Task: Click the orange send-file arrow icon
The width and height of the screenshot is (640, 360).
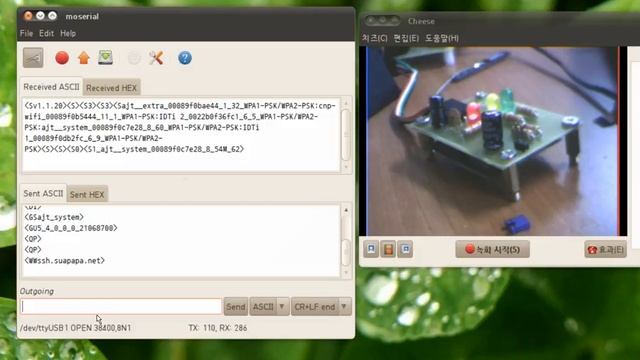Action: (x=84, y=58)
